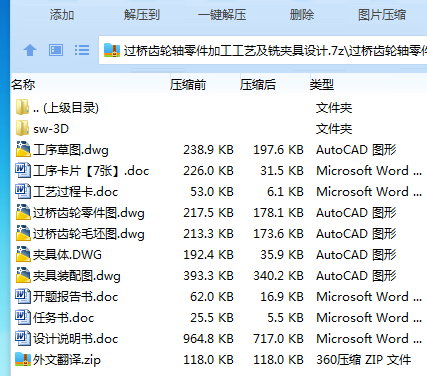Click the Microsoft Word type of 任务书.doc
427x376 pixels.
369,318
